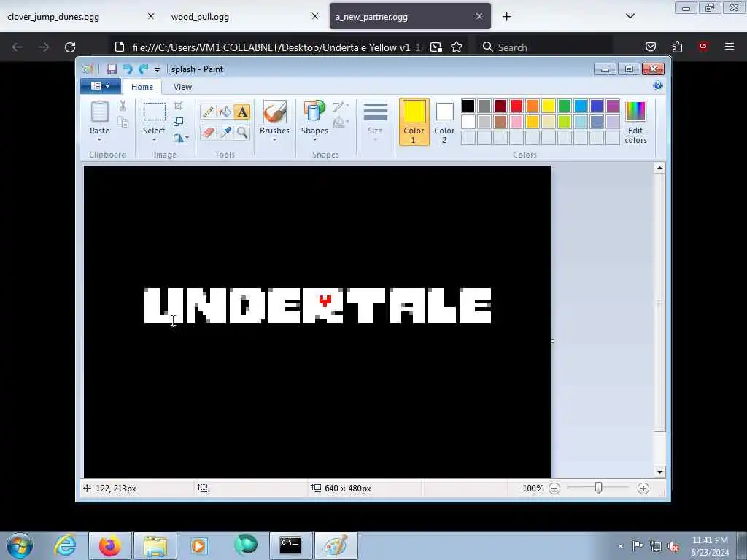Switch to the Home ribbon tab
Screen dimensions: 747x560
142,87
